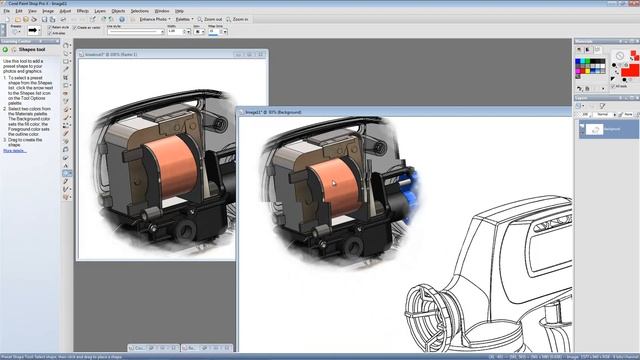Select the Paint Brush tool
640x360 pixels.
pos(66,117)
